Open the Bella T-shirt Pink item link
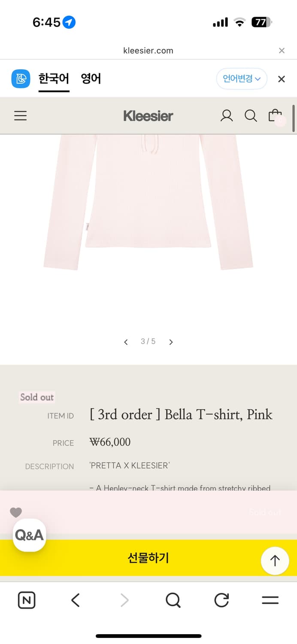297x644 pixels. 181,414
